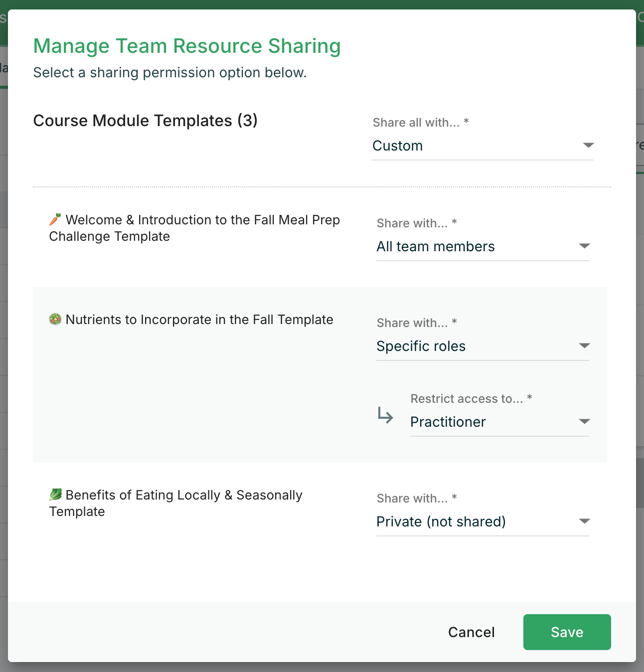Click the caret arrow on Private (not shared)
644x672 pixels.
pyautogui.click(x=584, y=521)
